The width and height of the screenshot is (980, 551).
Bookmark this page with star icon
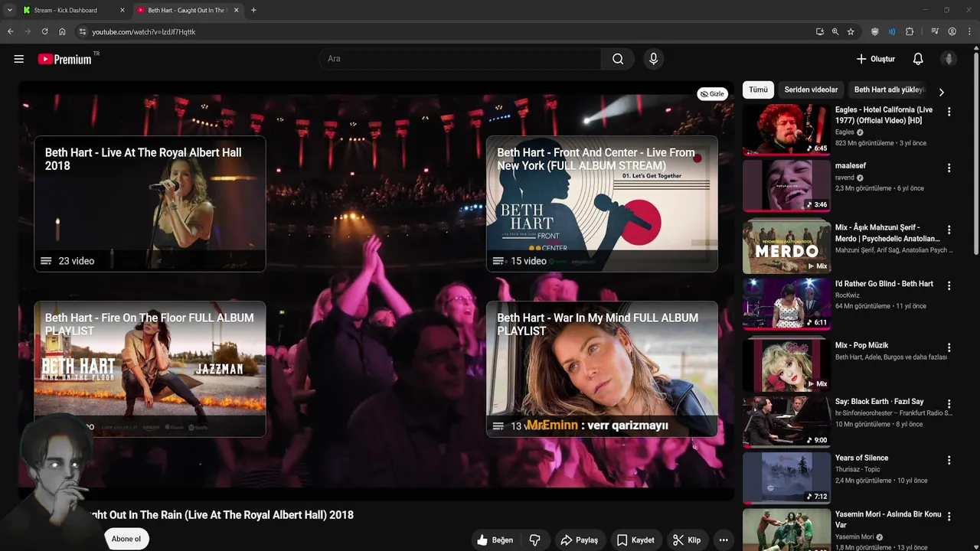click(x=851, y=31)
